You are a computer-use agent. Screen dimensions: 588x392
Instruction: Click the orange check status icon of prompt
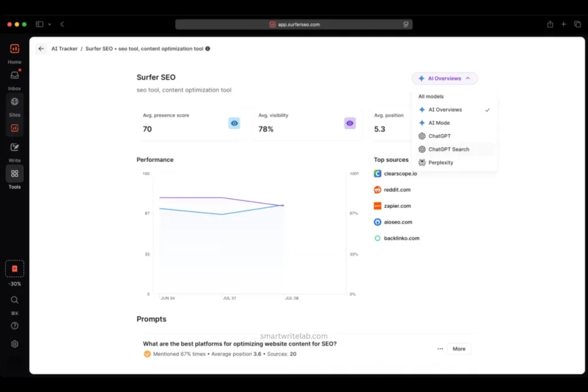click(147, 354)
